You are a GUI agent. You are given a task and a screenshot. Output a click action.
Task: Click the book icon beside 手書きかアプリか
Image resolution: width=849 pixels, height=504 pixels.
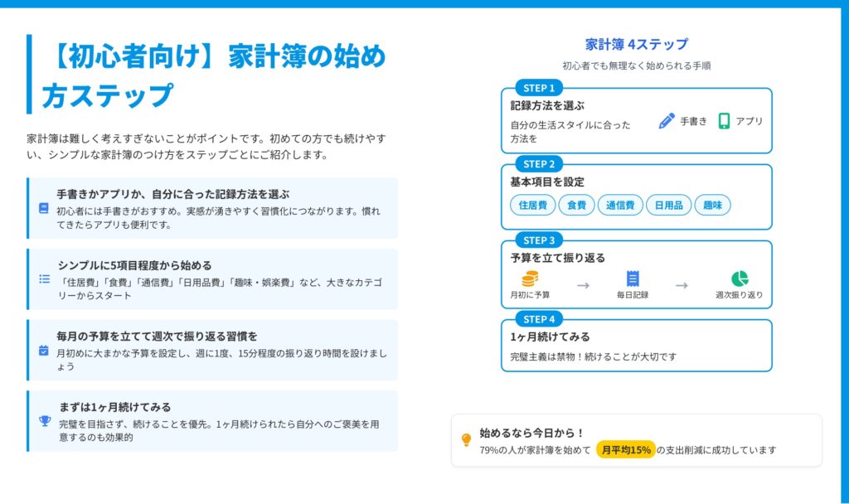(44, 208)
